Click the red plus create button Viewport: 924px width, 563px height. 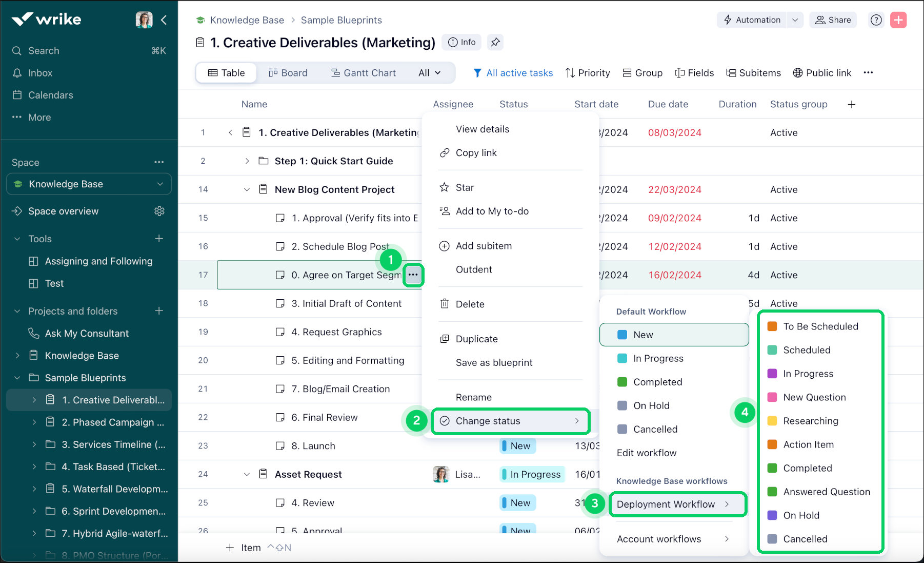(x=898, y=20)
